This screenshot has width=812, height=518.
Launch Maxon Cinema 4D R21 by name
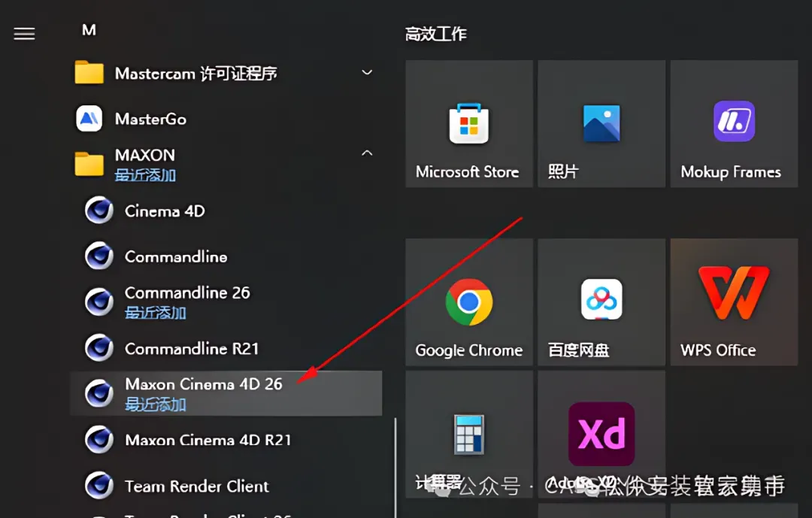pyautogui.click(x=208, y=440)
